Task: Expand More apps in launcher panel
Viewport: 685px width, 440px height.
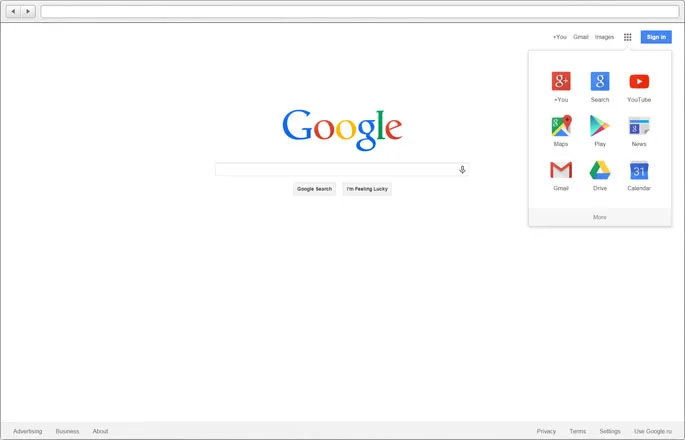Action: click(x=600, y=217)
